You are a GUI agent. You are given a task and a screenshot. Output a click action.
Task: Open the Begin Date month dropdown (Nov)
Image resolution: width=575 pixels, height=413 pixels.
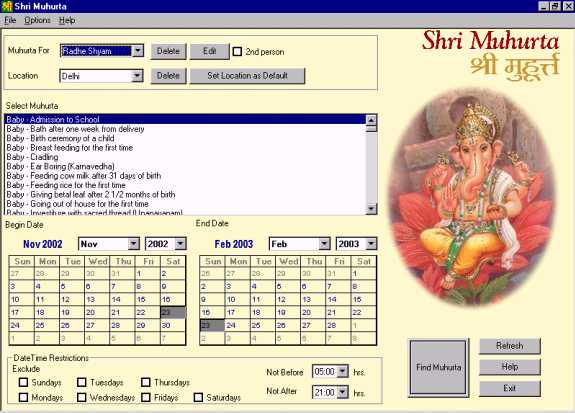coord(133,244)
